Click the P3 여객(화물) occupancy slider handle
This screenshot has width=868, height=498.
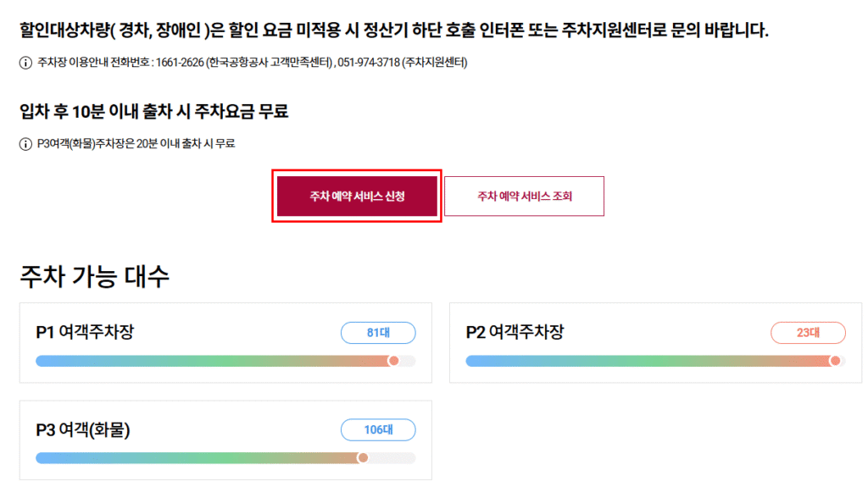pyautogui.click(x=363, y=458)
